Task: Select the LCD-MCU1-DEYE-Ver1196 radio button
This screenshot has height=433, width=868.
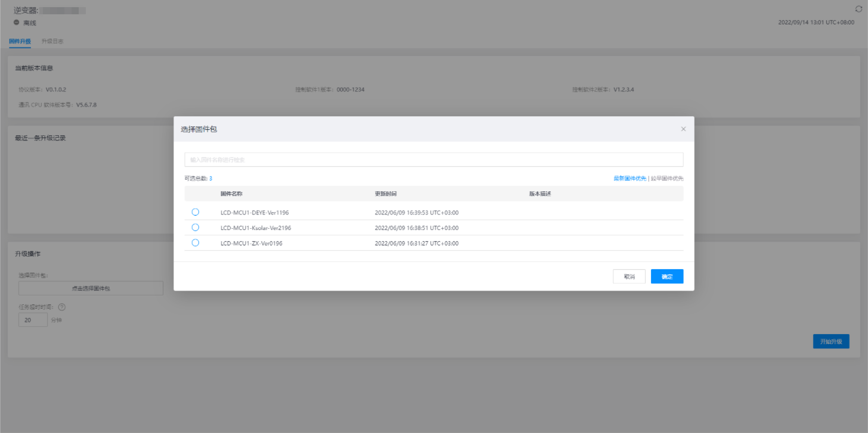Action: point(196,212)
